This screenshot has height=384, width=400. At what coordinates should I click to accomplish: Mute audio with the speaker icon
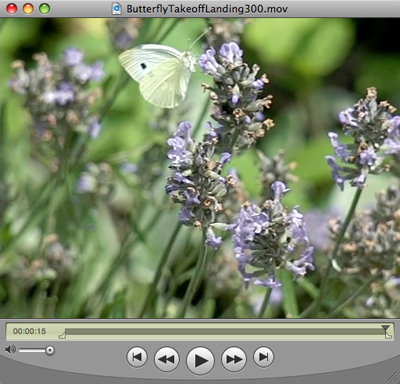tap(10, 350)
